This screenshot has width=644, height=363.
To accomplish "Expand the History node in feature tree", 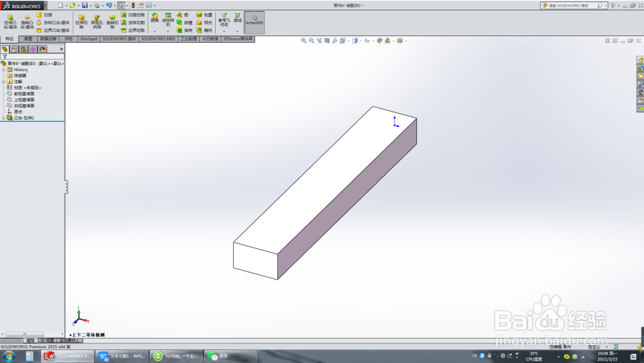I will point(4,70).
